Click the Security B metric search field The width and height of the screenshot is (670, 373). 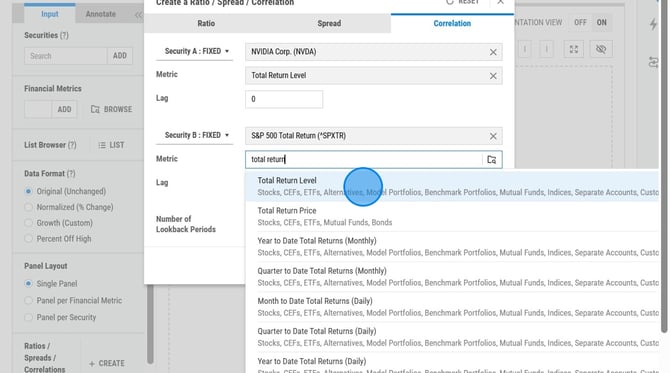(x=363, y=159)
